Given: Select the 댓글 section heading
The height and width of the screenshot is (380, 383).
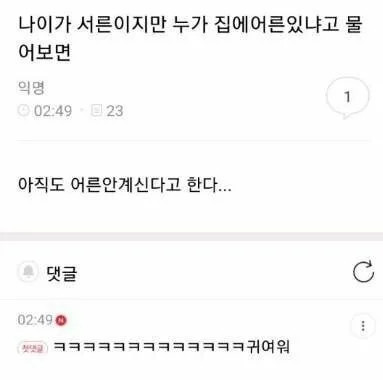Looking at the screenshot, I should coord(62,273).
